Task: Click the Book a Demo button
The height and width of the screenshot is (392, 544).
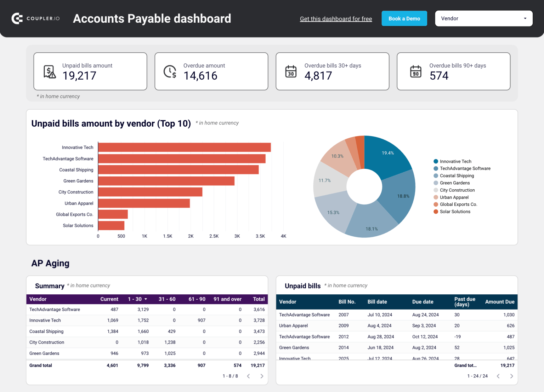Action: pyautogui.click(x=404, y=18)
